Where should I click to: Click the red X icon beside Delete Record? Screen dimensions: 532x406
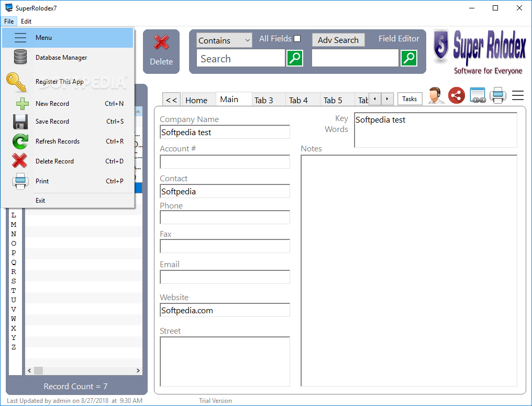pyautogui.click(x=19, y=161)
